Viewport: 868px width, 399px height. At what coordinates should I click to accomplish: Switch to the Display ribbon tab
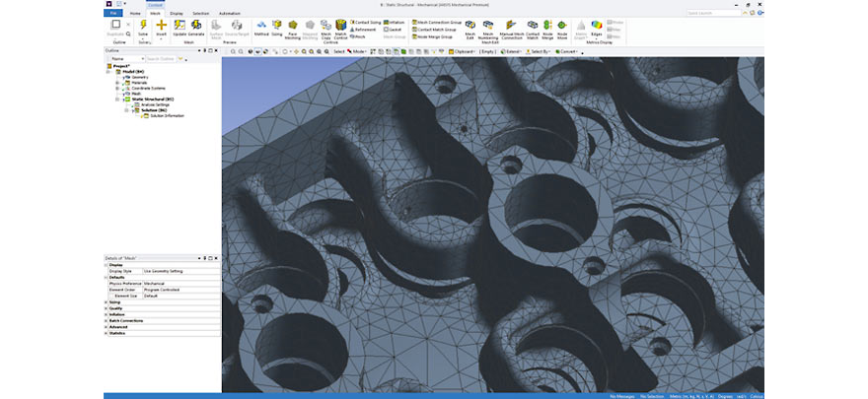(x=177, y=13)
